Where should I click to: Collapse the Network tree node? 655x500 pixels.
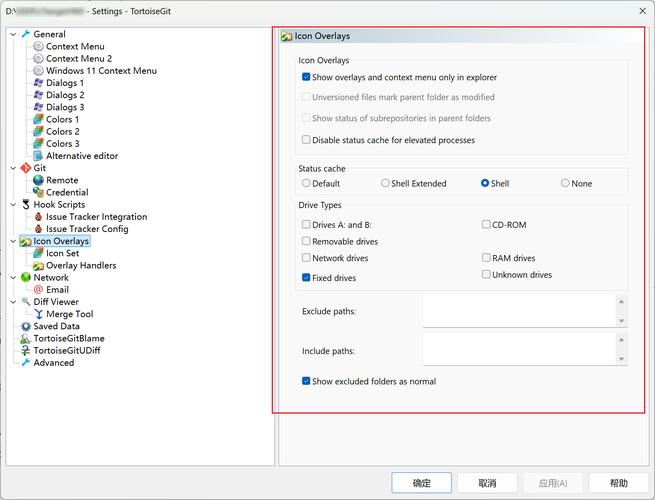pos(13,277)
